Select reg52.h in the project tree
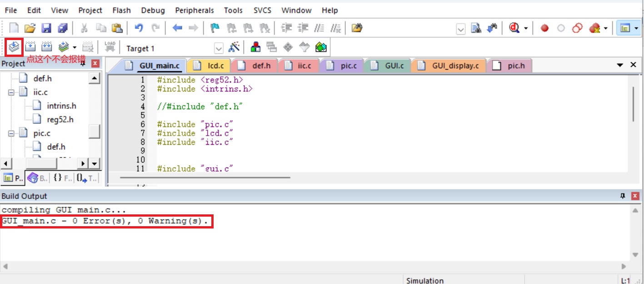Screen dimensions: 644x284 pos(60,120)
